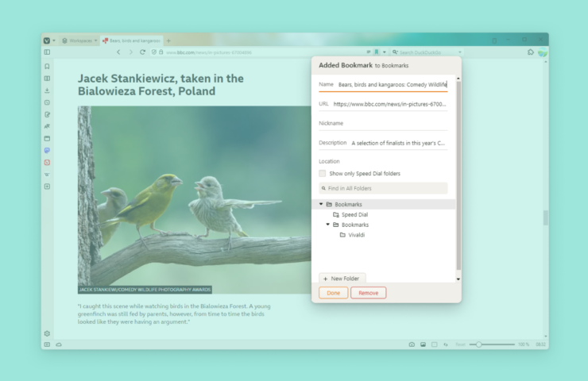Click the Search DuckDuckGo field

pos(427,52)
